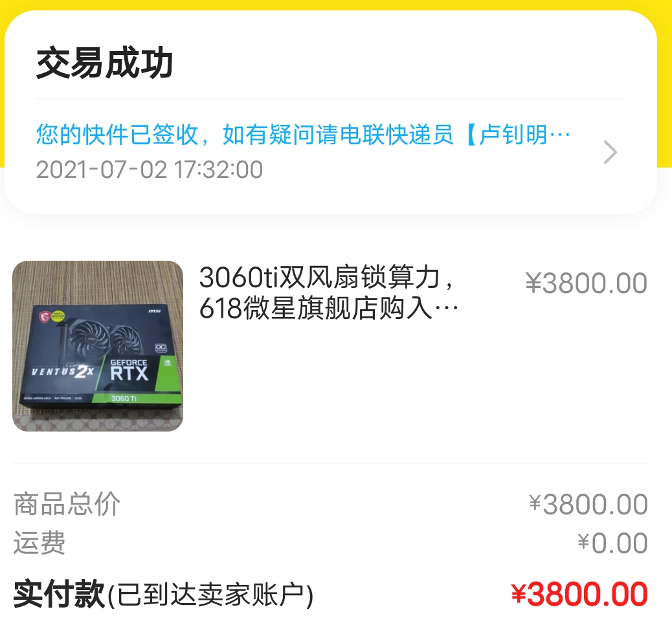Tap the GEFORCE RTX label in the photo
This screenshot has width=672, height=625.
click(x=129, y=370)
